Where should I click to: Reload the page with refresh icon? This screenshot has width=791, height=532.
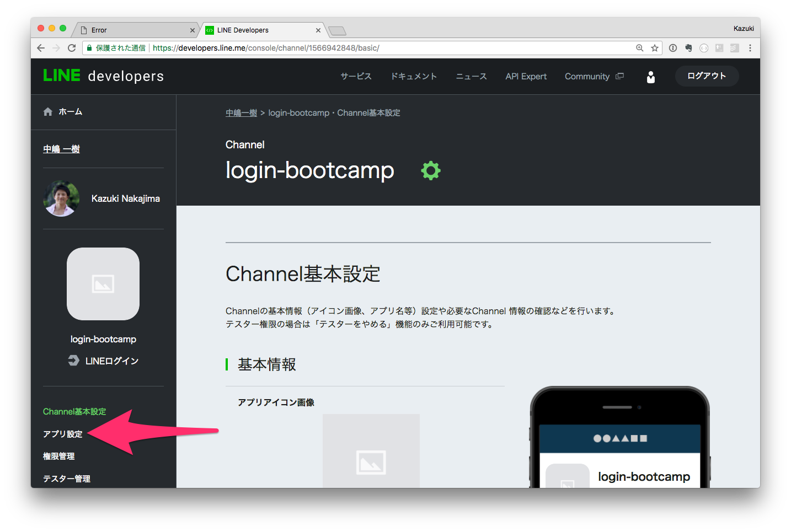(72, 48)
